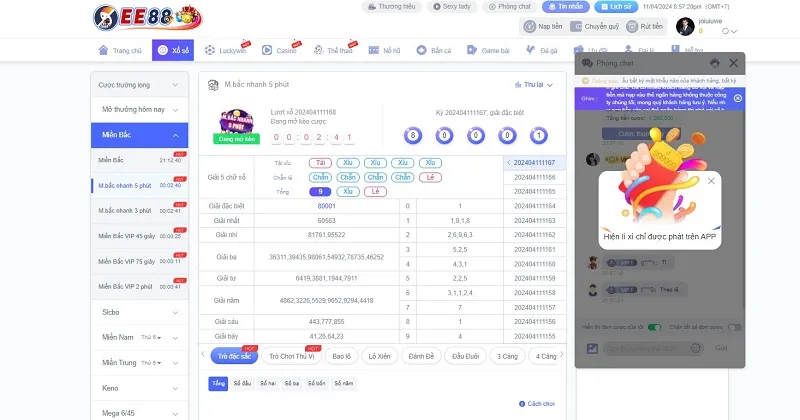Select the Tổng sub-tab

pyautogui.click(x=218, y=383)
